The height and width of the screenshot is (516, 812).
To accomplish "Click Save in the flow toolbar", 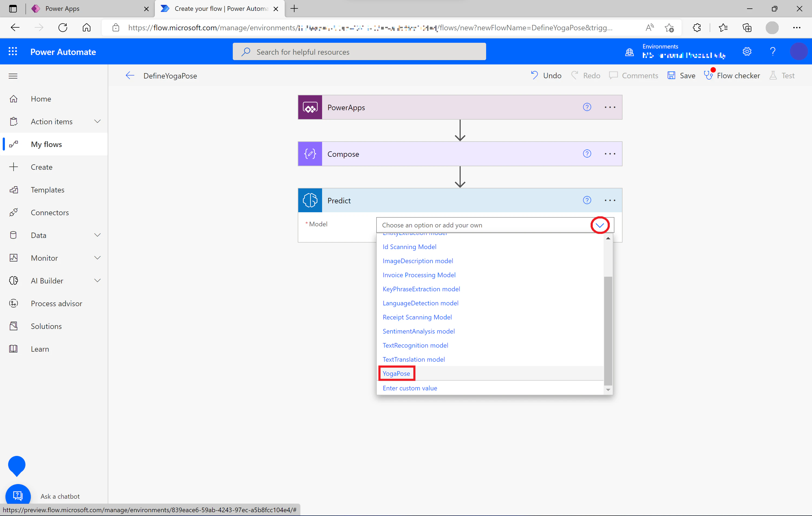I will point(681,76).
